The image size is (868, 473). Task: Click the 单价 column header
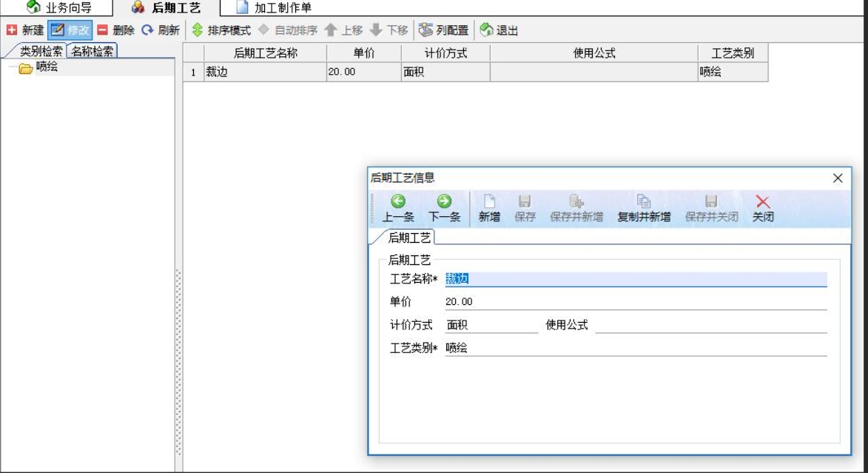click(x=363, y=53)
